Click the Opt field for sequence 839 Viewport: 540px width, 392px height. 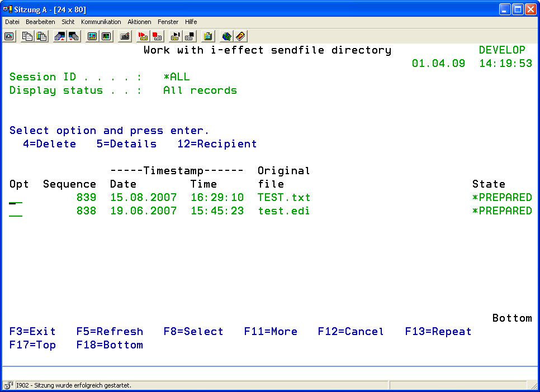pos(16,198)
